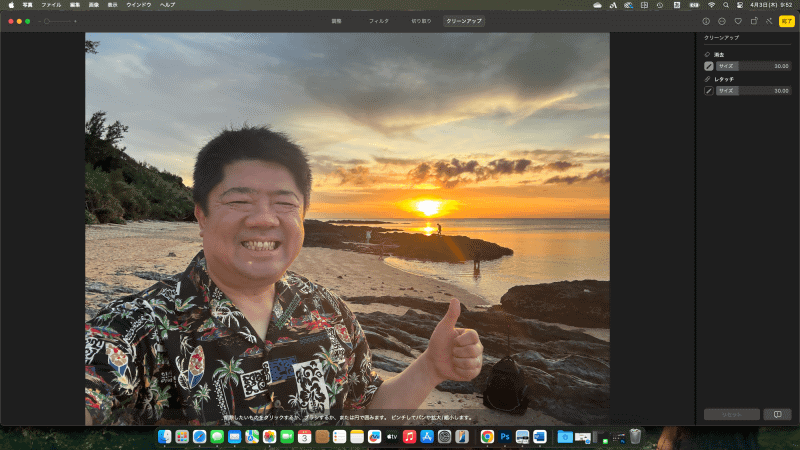
Task: Launch Google Chrome from the Dock
Action: 487,437
